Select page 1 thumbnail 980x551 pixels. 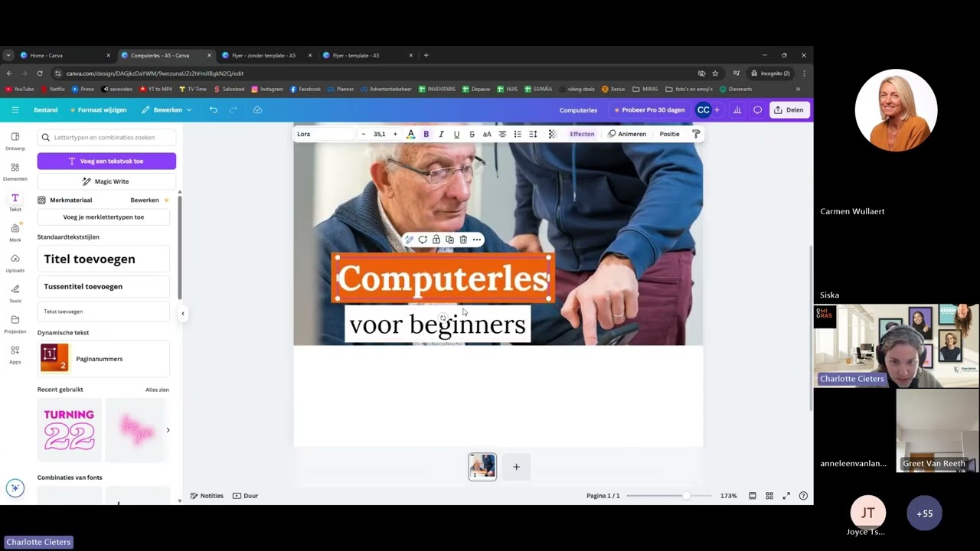click(x=482, y=467)
